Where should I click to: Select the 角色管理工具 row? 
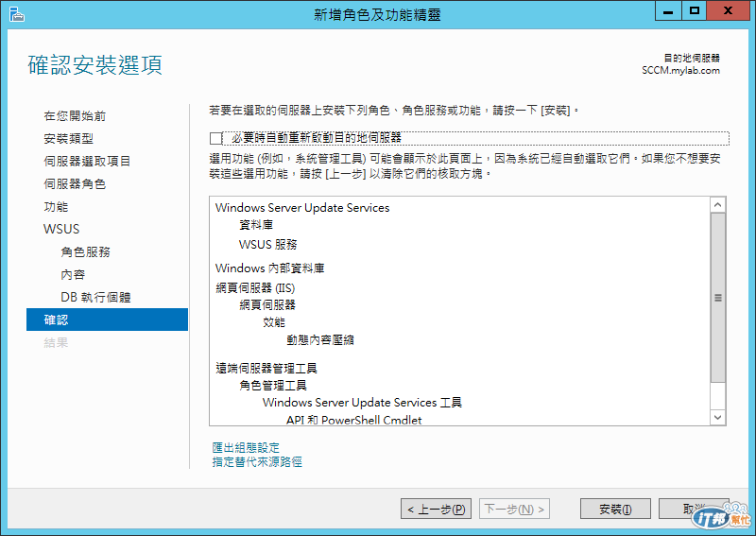click(x=273, y=386)
